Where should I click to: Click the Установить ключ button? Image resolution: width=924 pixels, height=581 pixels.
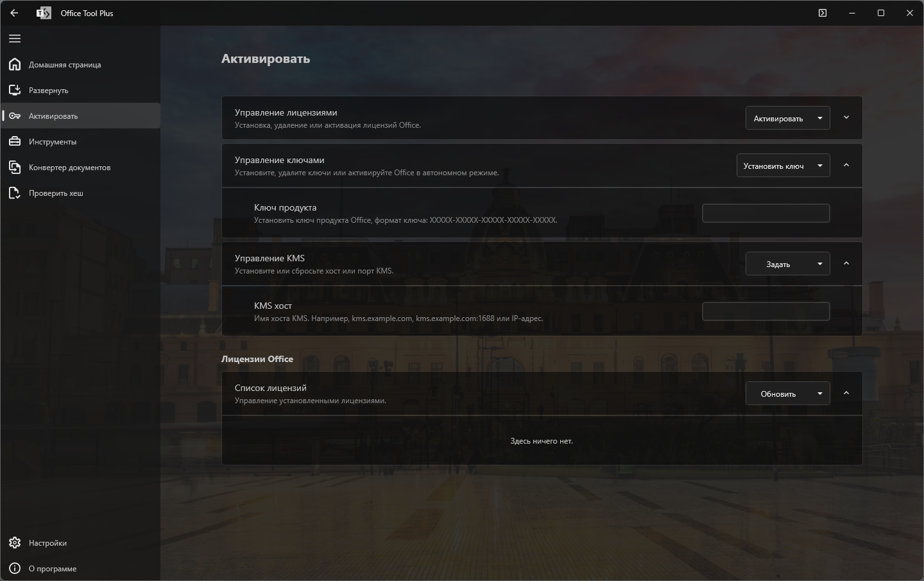[x=773, y=166]
